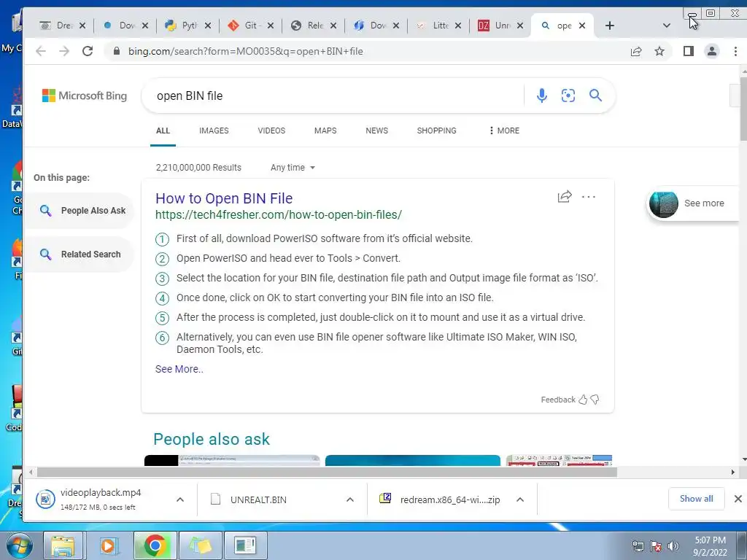Click the browser address bar

click(x=371, y=52)
